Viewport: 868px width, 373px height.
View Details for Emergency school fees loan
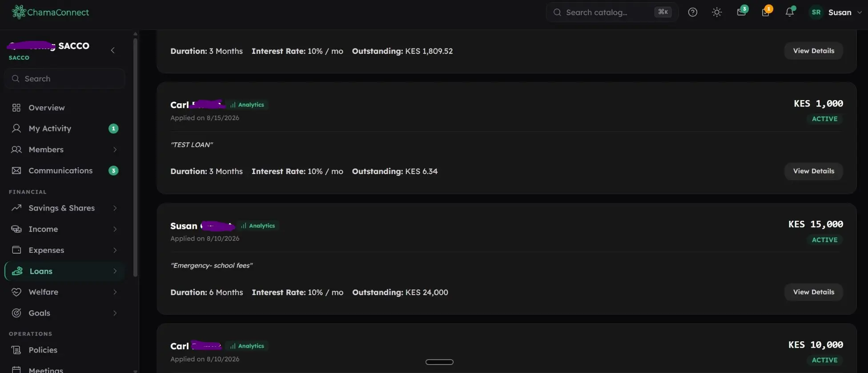[x=813, y=292]
